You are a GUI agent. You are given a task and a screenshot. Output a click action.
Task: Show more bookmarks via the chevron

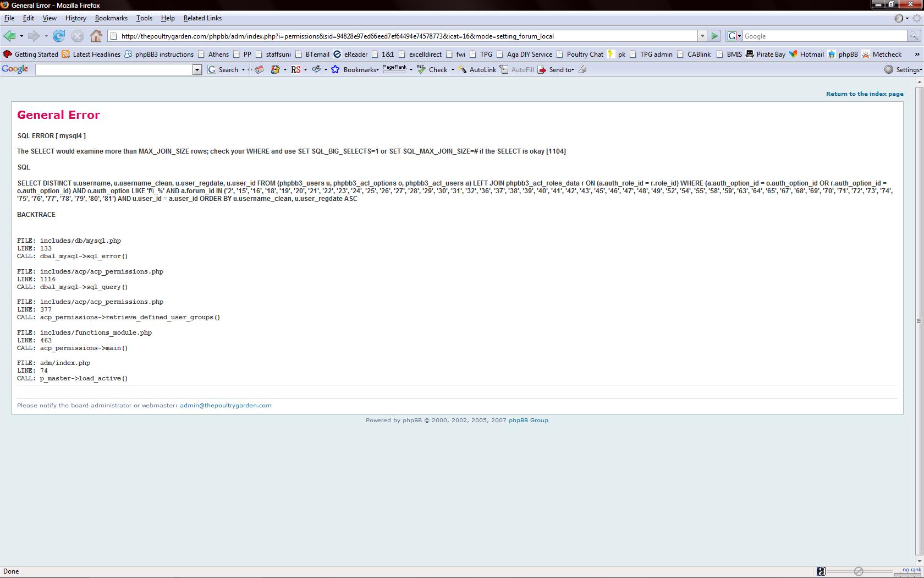[916, 54]
